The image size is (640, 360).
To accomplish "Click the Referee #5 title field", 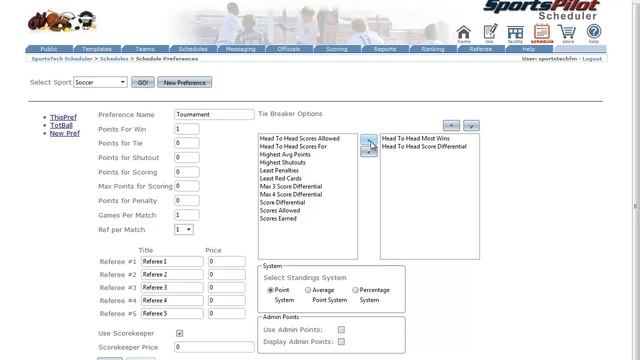I will coord(172,313).
